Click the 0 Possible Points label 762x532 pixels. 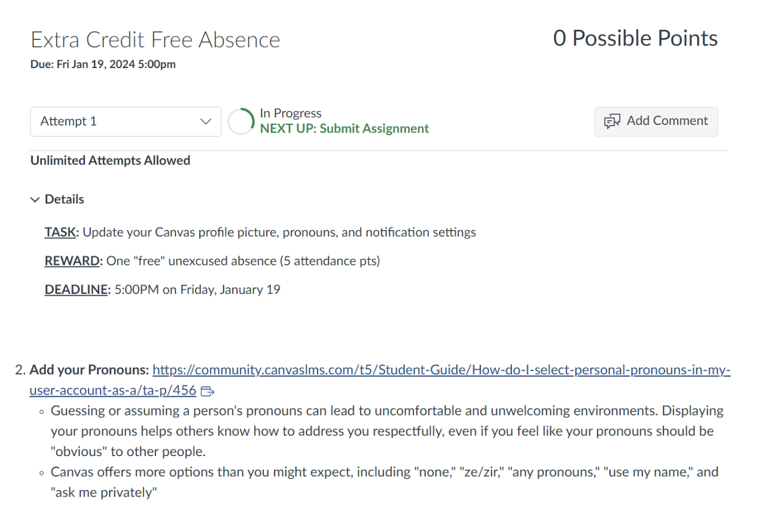(635, 38)
